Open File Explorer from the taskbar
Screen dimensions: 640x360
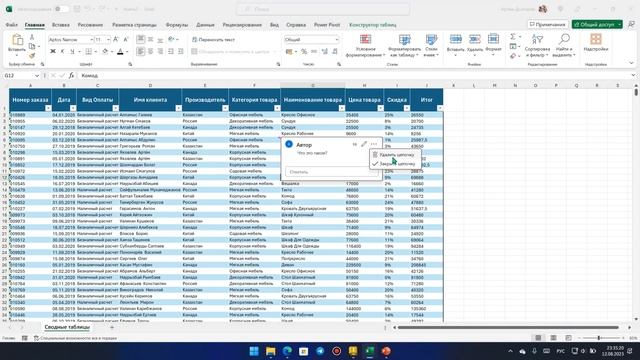tap(271, 351)
